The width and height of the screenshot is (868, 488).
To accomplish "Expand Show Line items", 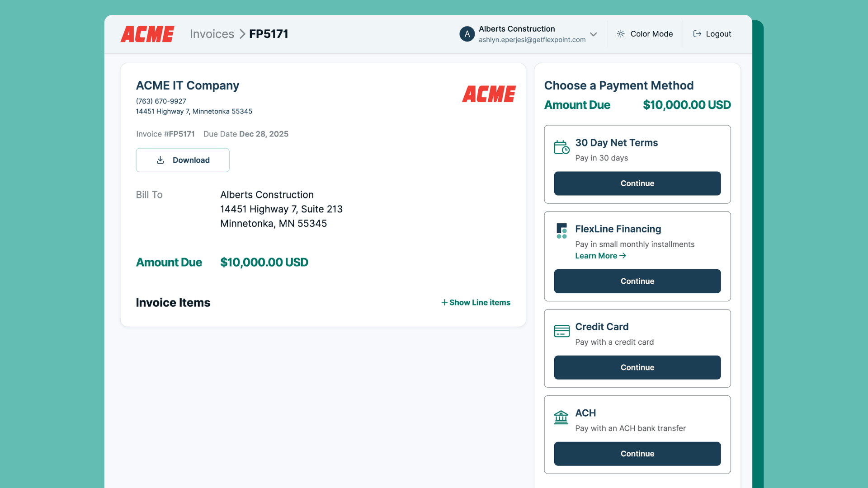I will point(476,302).
